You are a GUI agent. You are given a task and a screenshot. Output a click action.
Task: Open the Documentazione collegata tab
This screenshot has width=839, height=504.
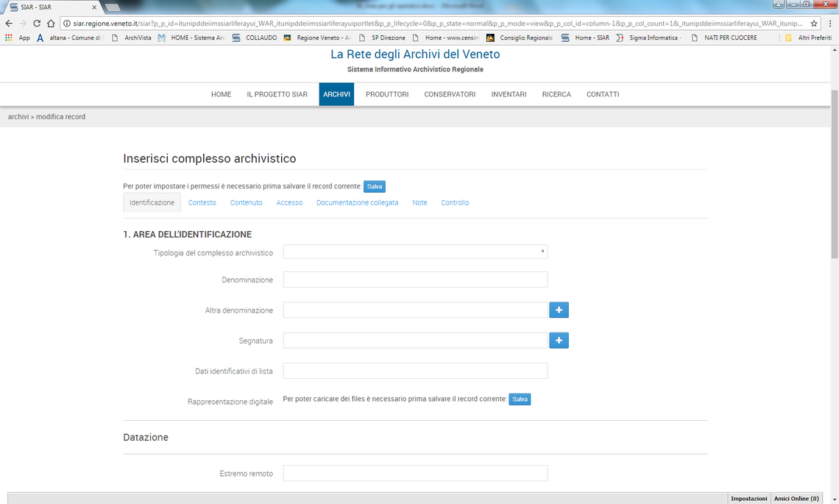(357, 203)
